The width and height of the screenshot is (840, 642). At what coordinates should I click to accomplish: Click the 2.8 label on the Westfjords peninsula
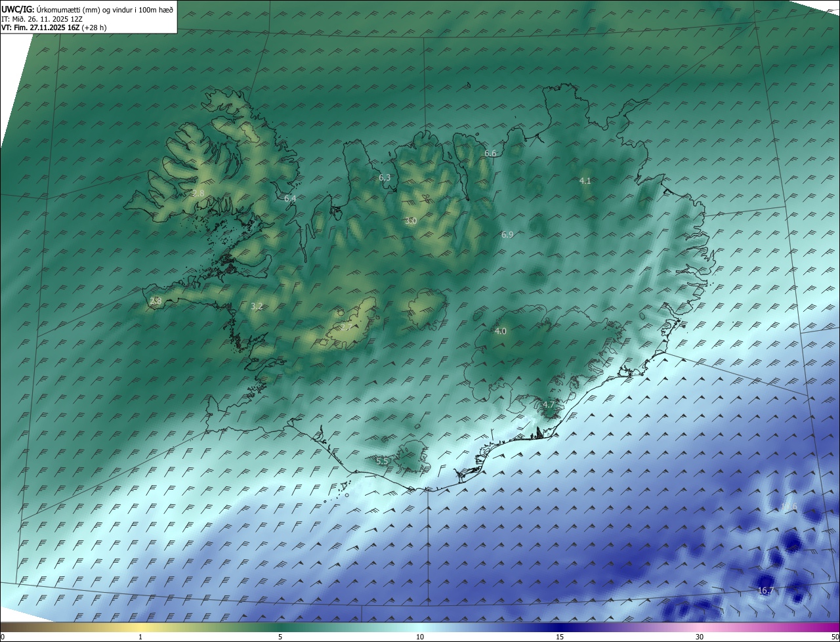[x=198, y=194]
